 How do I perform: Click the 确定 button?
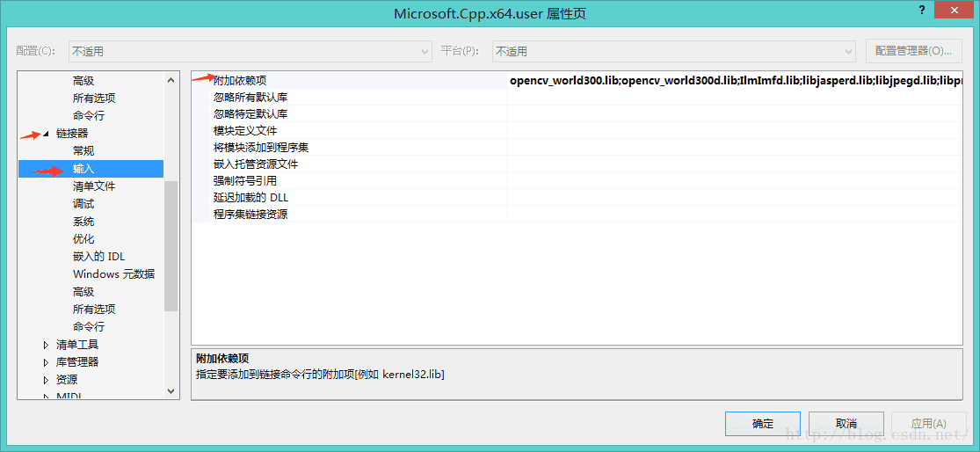click(x=763, y=423)
